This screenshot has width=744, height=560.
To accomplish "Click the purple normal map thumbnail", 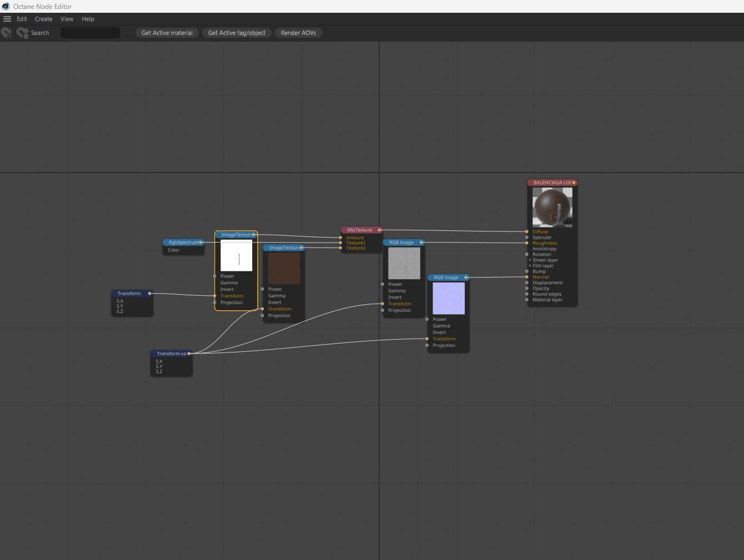I will click(449, 299).
